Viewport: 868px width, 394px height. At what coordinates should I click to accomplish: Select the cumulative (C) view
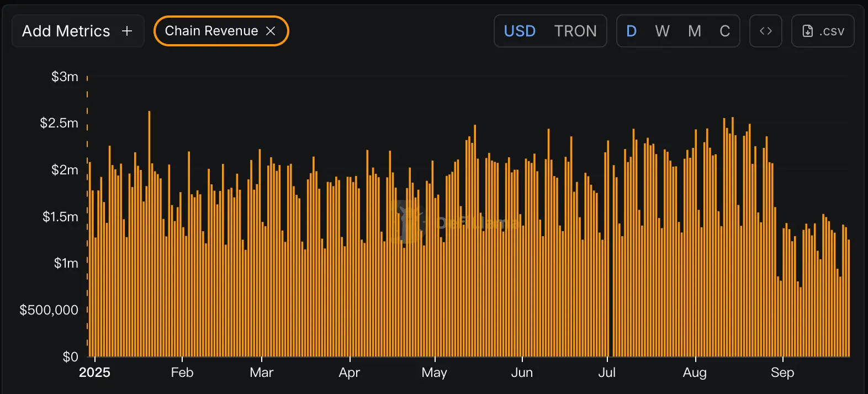point(725,31)
